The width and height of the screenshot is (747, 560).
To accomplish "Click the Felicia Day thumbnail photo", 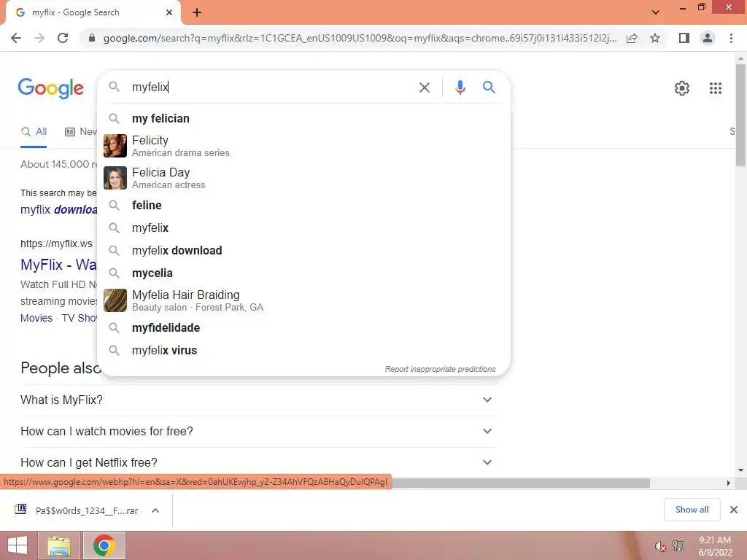I will [x=115, y=178].
